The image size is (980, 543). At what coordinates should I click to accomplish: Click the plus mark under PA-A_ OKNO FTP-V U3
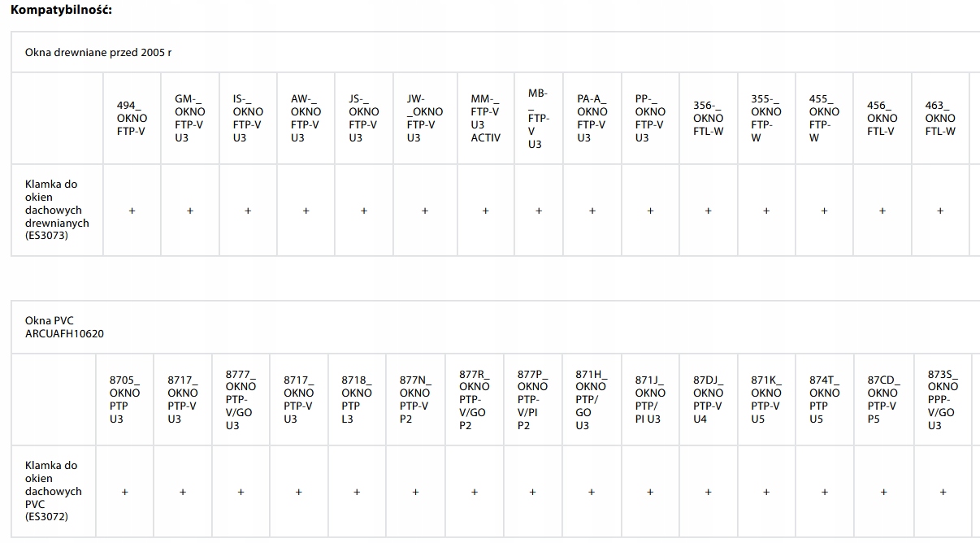[592, 211]
